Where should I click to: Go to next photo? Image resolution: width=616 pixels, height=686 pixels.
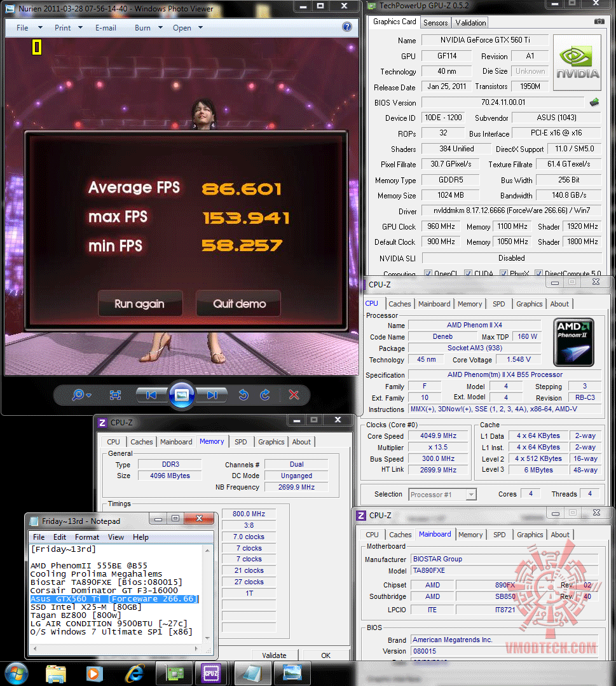click(x=212, y=395)
